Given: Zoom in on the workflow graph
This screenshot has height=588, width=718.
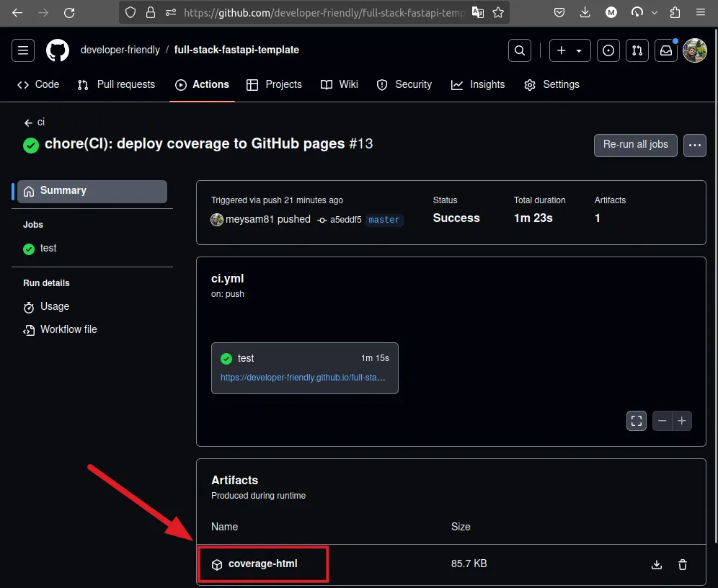Looking at the screenshot, I should 681,421.
